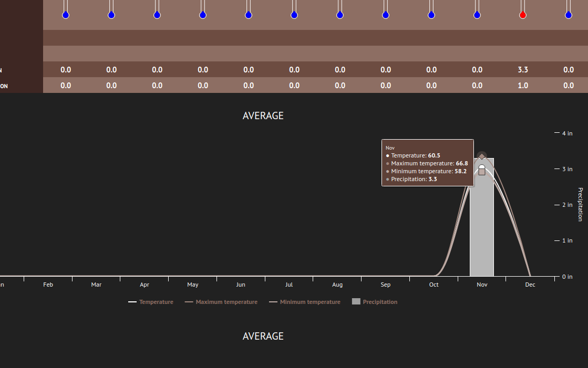Click the '4 in' axis tick label
588x368 pixels.
pyautogui.click(x=568, y=133)
